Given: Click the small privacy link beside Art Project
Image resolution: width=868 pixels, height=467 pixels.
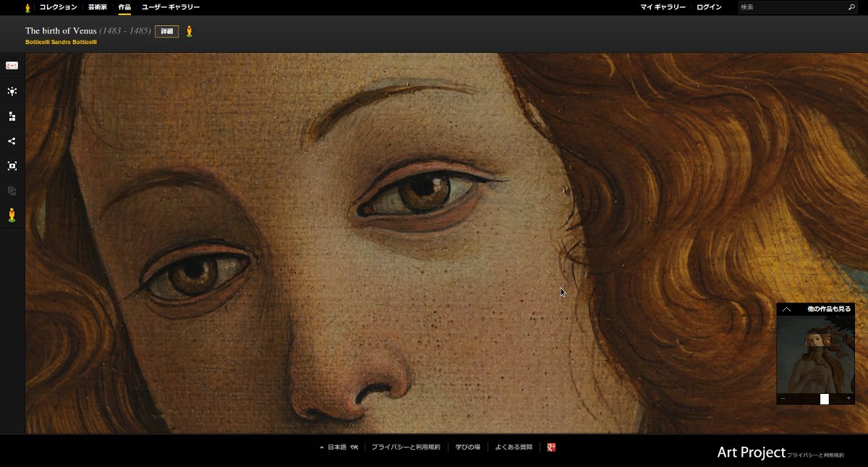Looking at the screenshot, I should point(815,455).
